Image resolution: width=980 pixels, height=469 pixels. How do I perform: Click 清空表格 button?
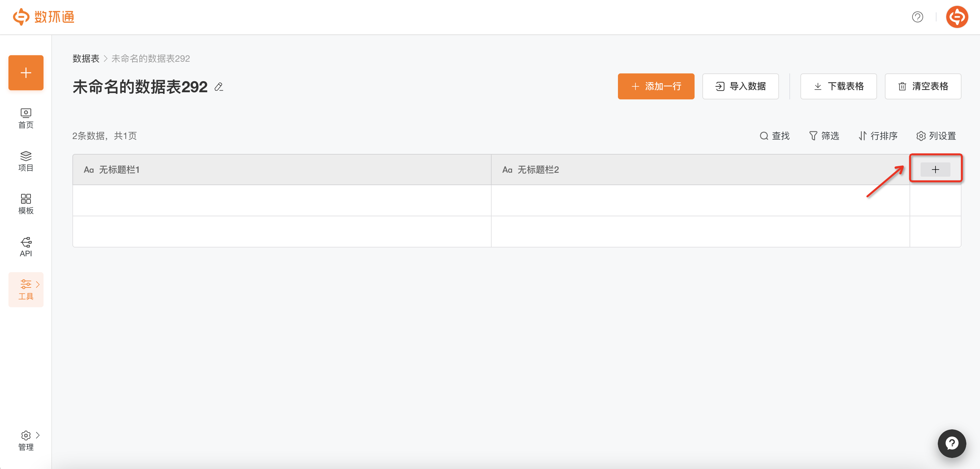click(923, 86)
